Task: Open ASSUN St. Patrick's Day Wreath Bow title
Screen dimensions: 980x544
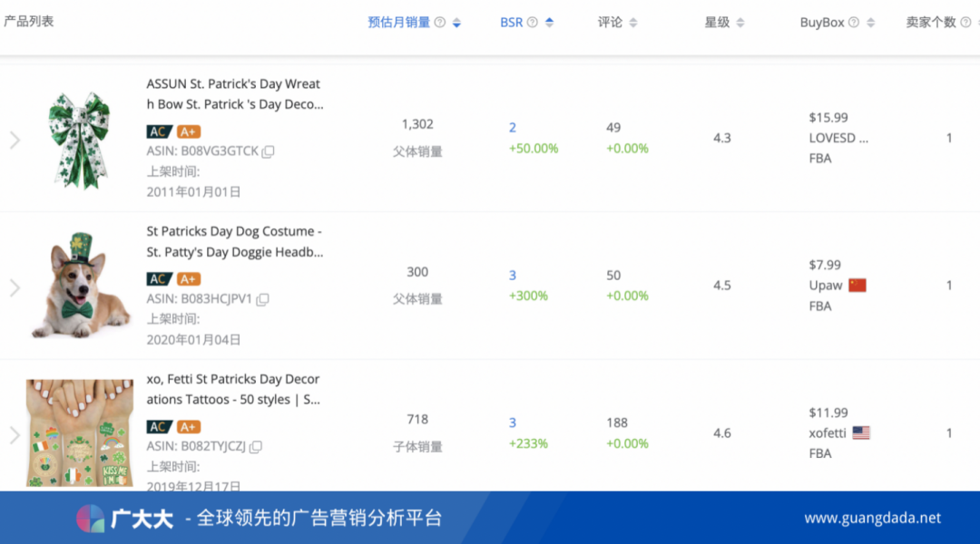Action: 235,93
